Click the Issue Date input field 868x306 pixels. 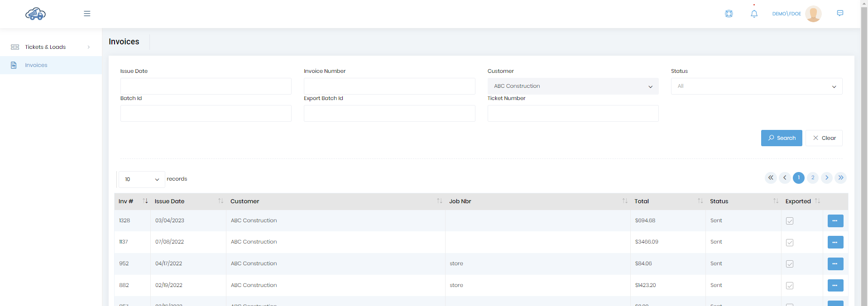[x=206, y=86]
